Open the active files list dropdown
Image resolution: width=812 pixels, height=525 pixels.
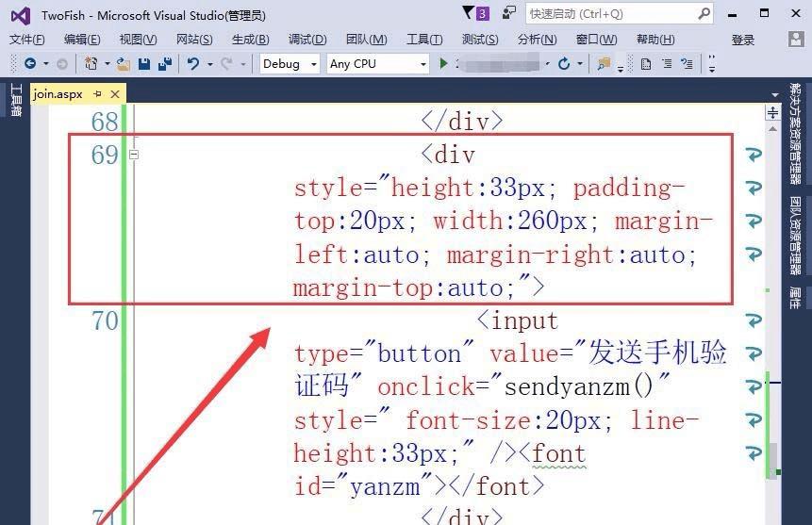(x=774, y=95)
